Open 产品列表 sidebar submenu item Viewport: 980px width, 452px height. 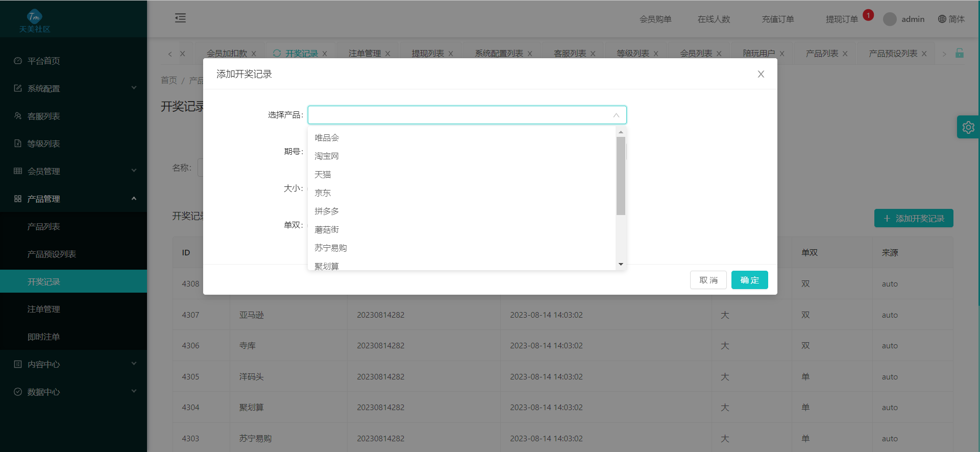(73, 226)
